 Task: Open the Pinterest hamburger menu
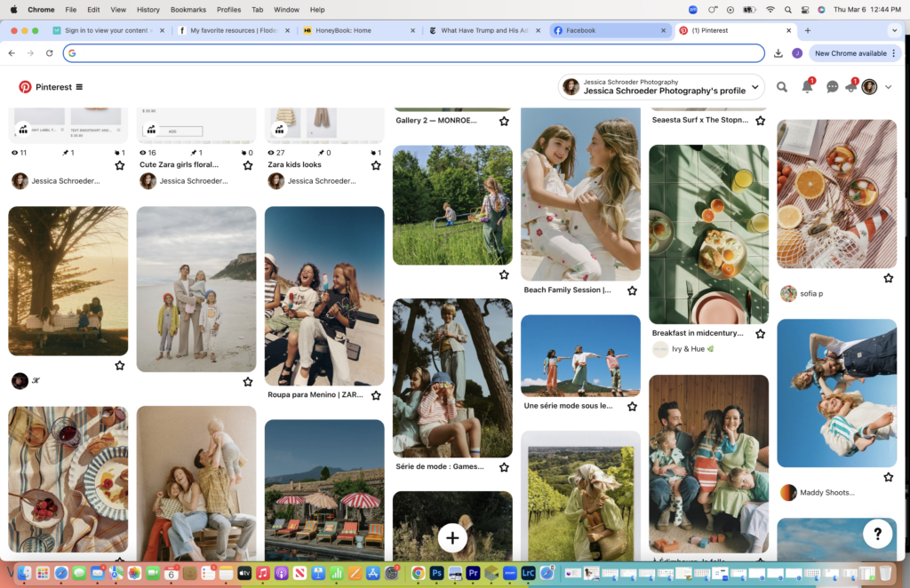79,87
